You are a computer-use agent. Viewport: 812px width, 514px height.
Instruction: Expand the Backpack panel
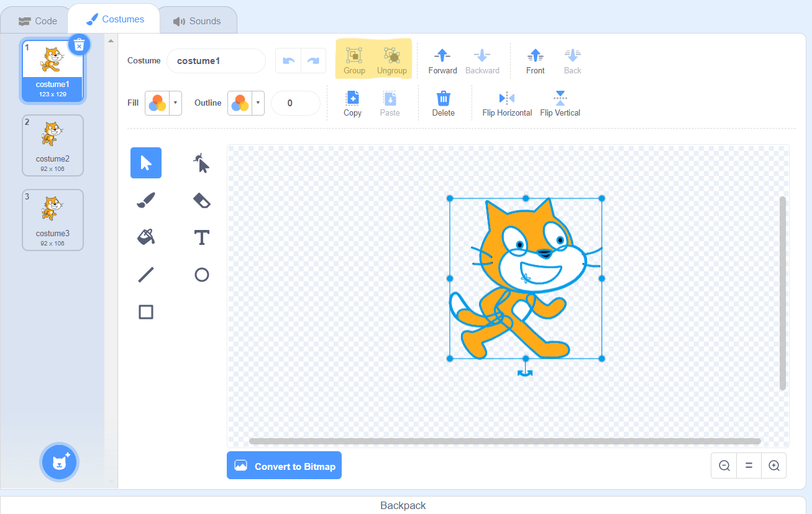click(403, 505)
